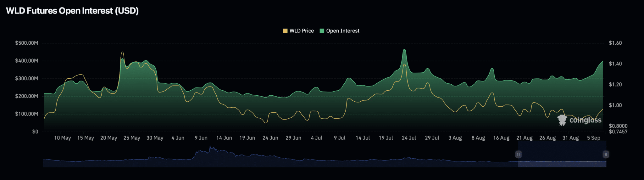Toggle the Open Interest legend label
Image resolution: width=644 pixels, height=180 pixels.
pyautogui.click(x=342, y=31)
